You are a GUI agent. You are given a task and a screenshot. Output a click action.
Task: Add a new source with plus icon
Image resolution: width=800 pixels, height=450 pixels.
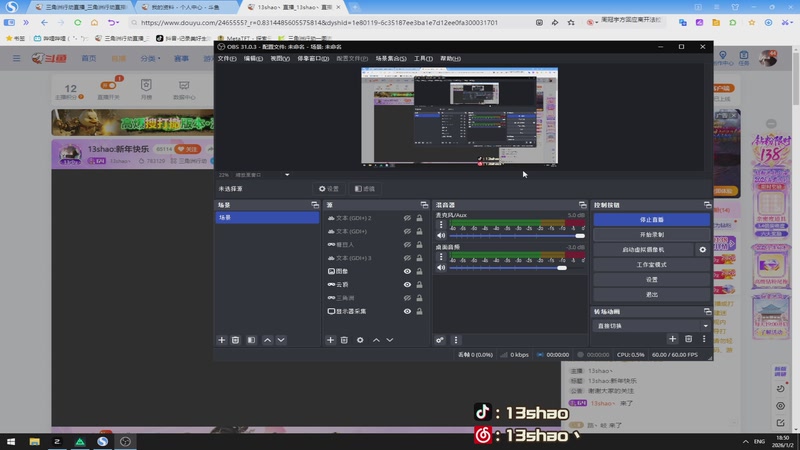330,340
